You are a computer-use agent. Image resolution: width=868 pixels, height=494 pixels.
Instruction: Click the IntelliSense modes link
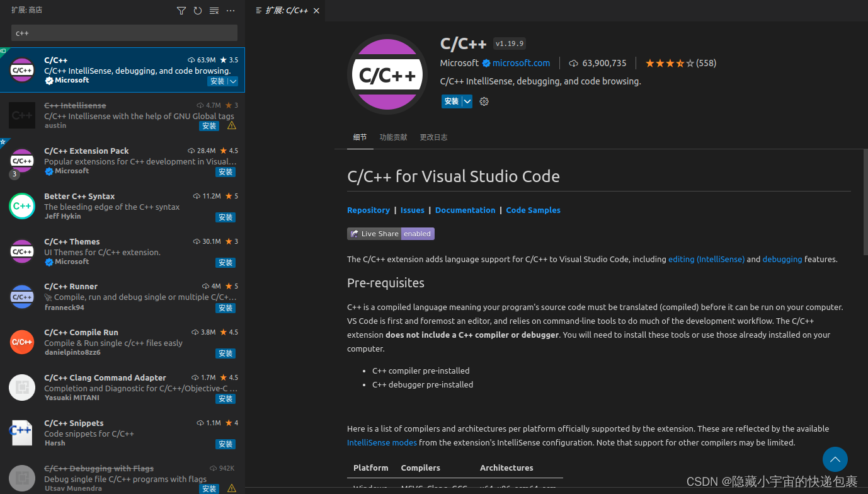pyautogui.click(x=381, y=442)
